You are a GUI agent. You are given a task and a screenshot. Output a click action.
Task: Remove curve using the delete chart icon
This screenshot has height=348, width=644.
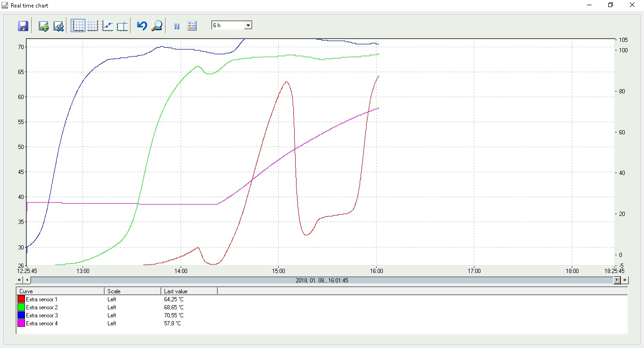click(x=58, y=26)
